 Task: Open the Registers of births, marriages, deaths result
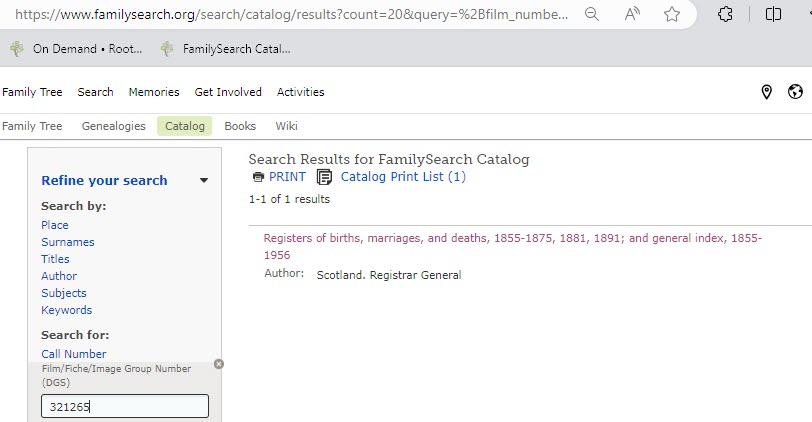click(x=513, y=246)
